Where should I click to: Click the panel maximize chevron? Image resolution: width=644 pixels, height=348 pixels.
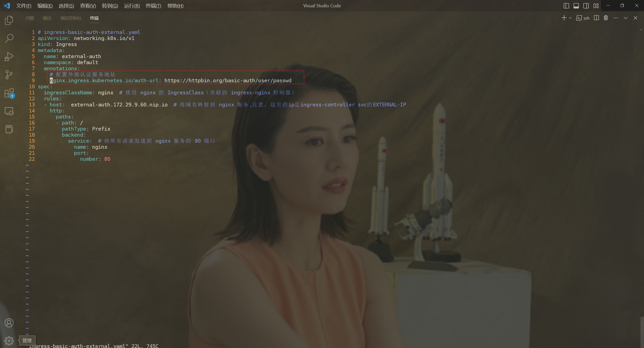tap(626, 18)
